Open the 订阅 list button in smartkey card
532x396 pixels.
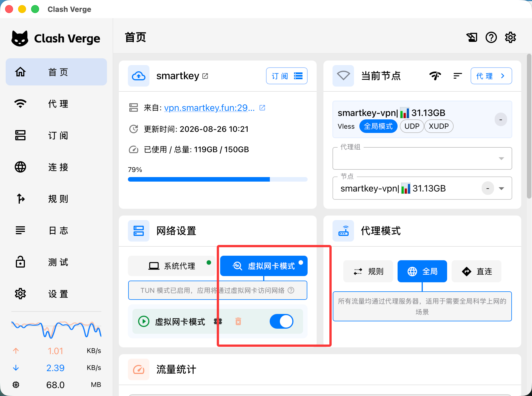(x=287, y=76)
